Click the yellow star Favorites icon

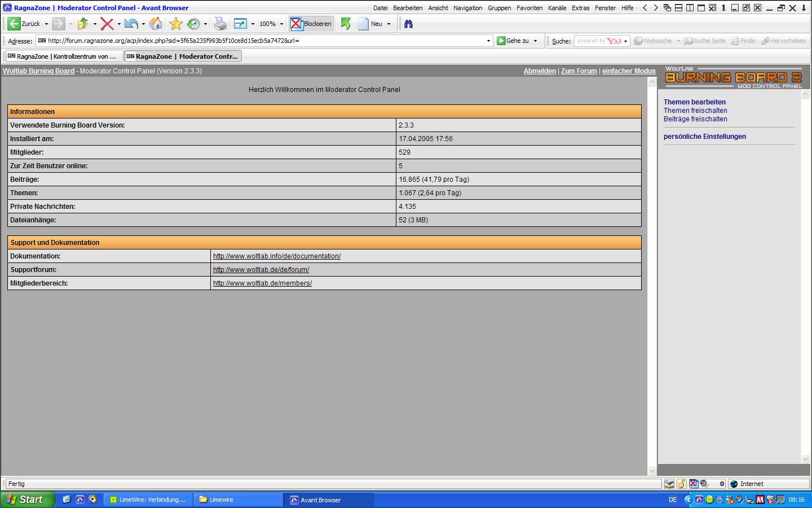tap(176, 24)
